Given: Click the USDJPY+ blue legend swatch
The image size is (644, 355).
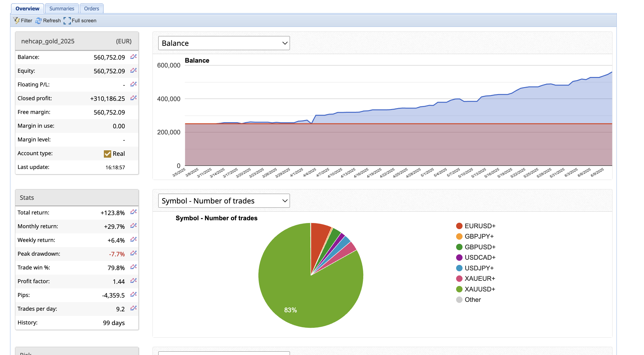Looking at the screenshot, I should click(x=459, y=268).
